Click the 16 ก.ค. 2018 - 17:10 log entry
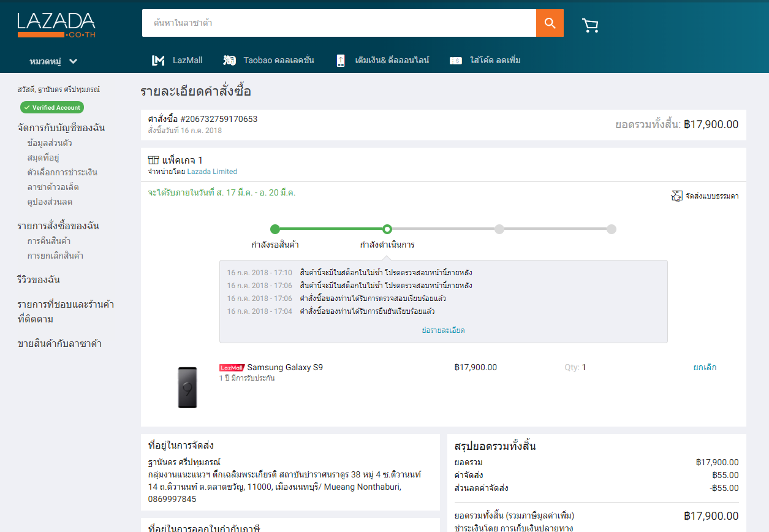 click(x=349, y=273)
